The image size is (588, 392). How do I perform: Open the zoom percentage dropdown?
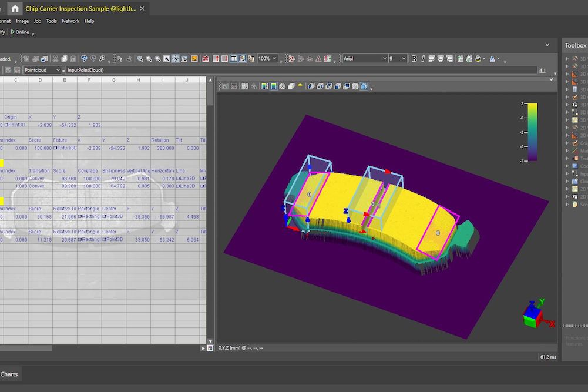[266, 58]
